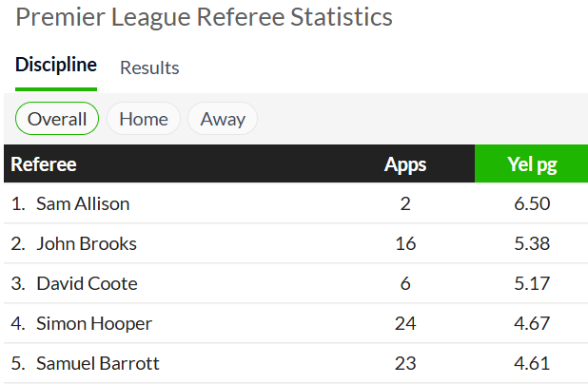Viewport: 588px width, 384px height.
Task: Open Simon Hooper referee link
Action: 94,323
